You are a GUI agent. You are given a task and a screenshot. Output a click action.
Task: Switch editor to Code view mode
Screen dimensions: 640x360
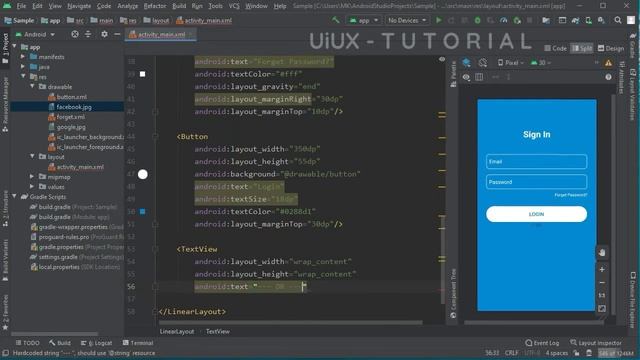[556, 48]
